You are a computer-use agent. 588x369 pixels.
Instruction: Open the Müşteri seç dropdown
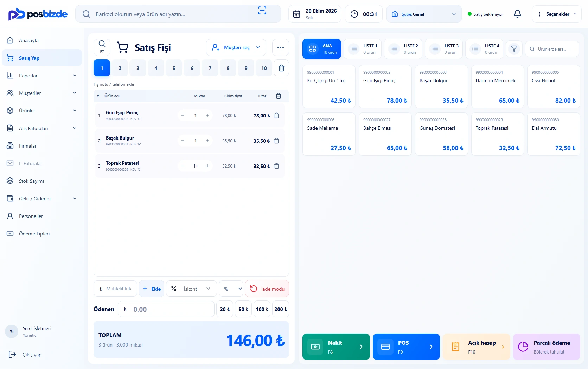[x=236, y=47]
